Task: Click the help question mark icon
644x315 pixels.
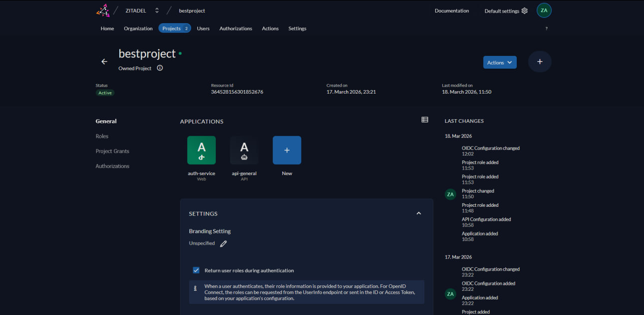Action: [x=546, y=29]
